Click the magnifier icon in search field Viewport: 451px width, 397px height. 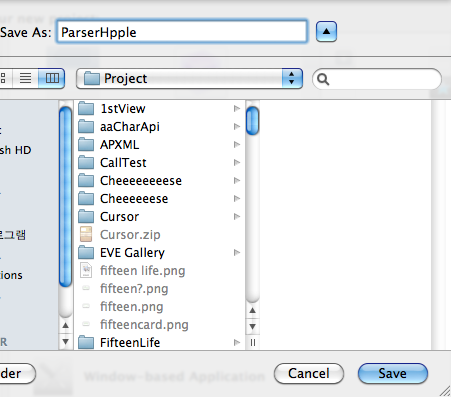coord(323,79)
